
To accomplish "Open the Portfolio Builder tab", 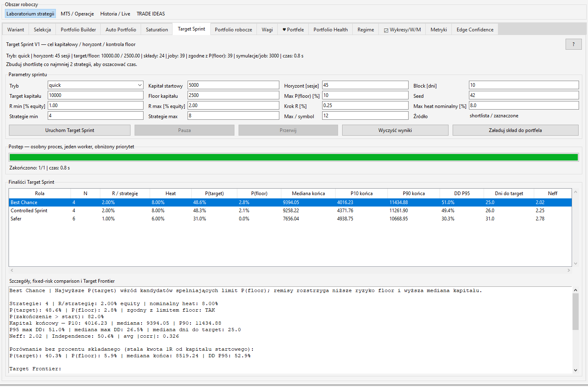I will pos(78,30).
